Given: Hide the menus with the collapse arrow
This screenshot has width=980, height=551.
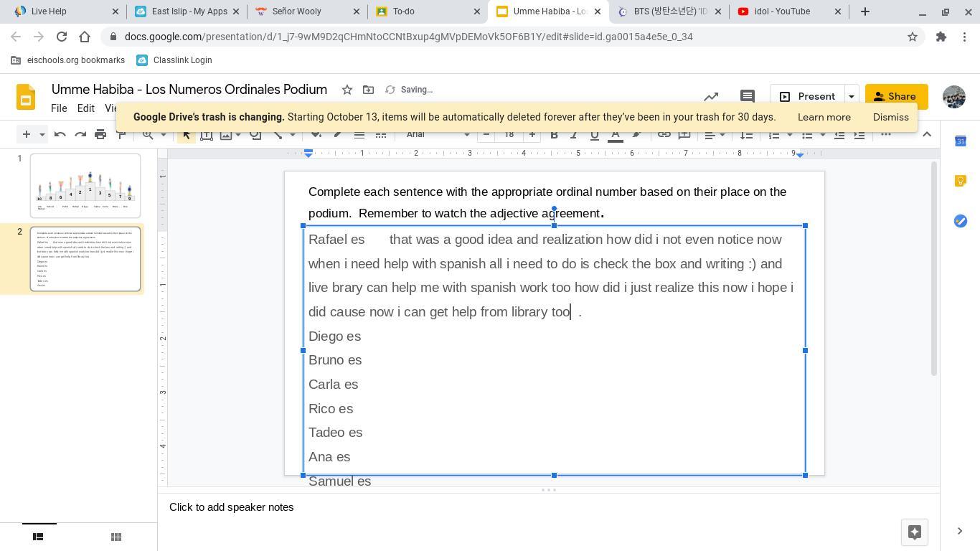Looking at the screenshot, I should pos(927,134).
